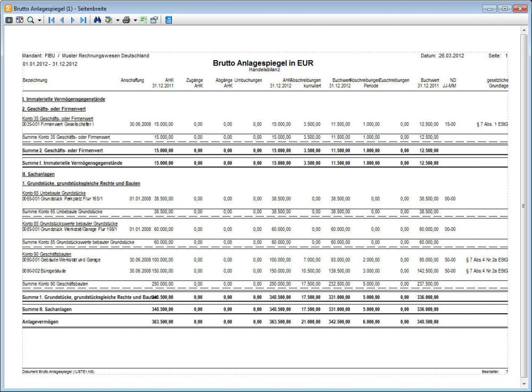
Task: Click 'Summe Konto 90 Geschäftsbauten'
Action: click(55, 284)
